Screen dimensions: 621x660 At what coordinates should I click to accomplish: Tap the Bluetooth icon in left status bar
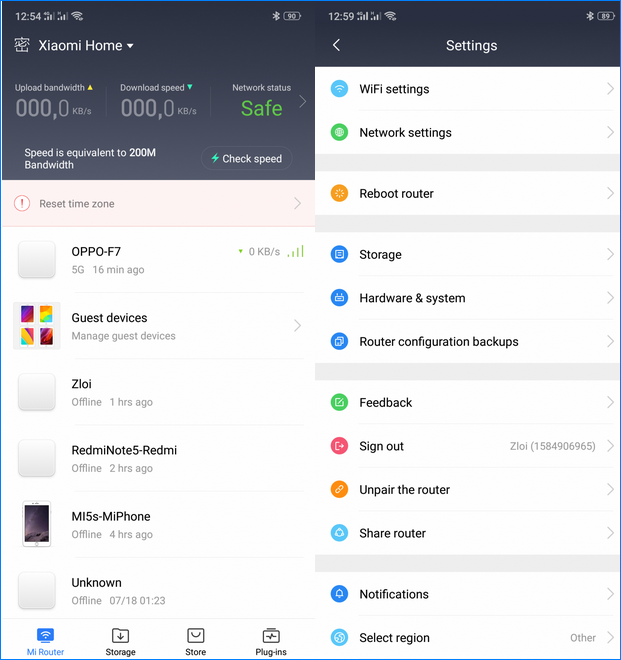pos(276,16)
